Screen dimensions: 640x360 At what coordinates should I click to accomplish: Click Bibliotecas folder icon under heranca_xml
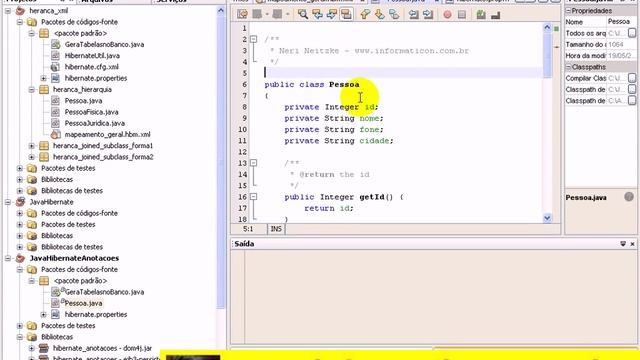[32, 179]
